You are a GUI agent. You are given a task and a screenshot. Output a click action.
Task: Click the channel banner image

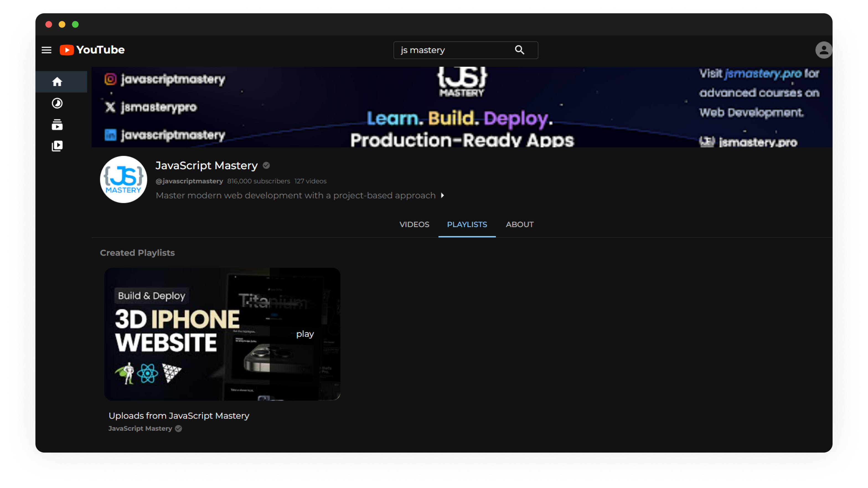(462, 107)
